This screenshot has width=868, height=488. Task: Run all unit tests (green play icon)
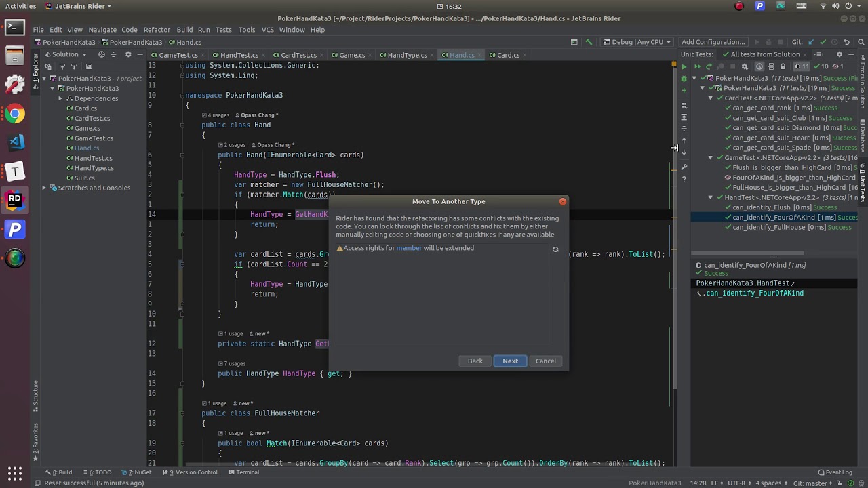click(x=684, y=66)
